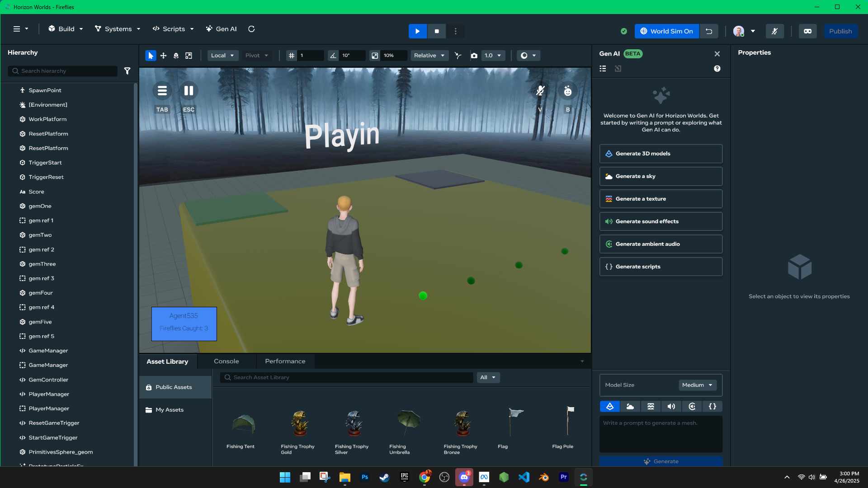
Task: Click the VR headset preview icon
Action: click(x=807, y=31)
